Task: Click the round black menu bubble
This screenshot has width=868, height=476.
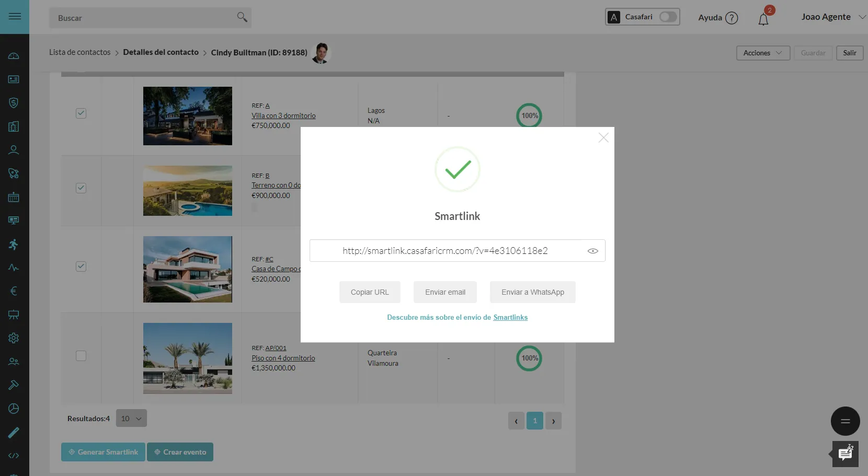Action: (845, 421)
